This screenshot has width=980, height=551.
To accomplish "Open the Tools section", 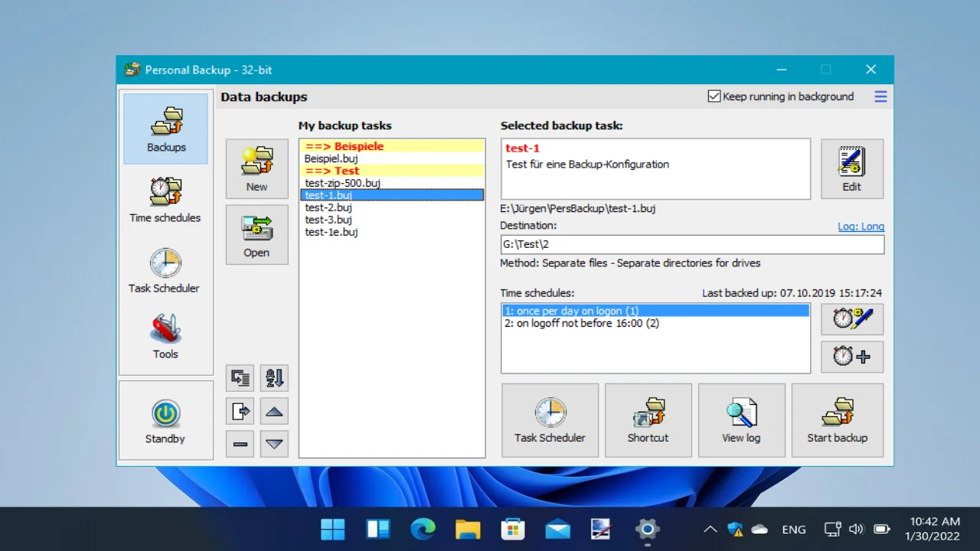I will coord(165,337).
